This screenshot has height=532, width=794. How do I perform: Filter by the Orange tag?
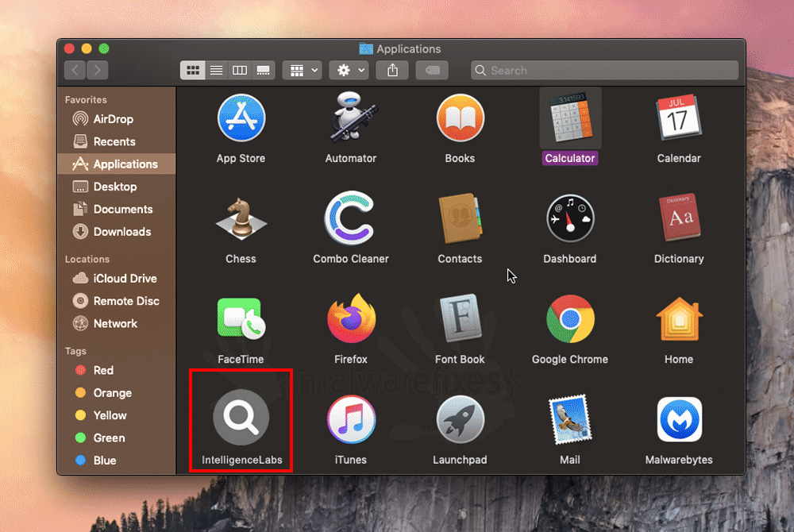coord(117,393)
